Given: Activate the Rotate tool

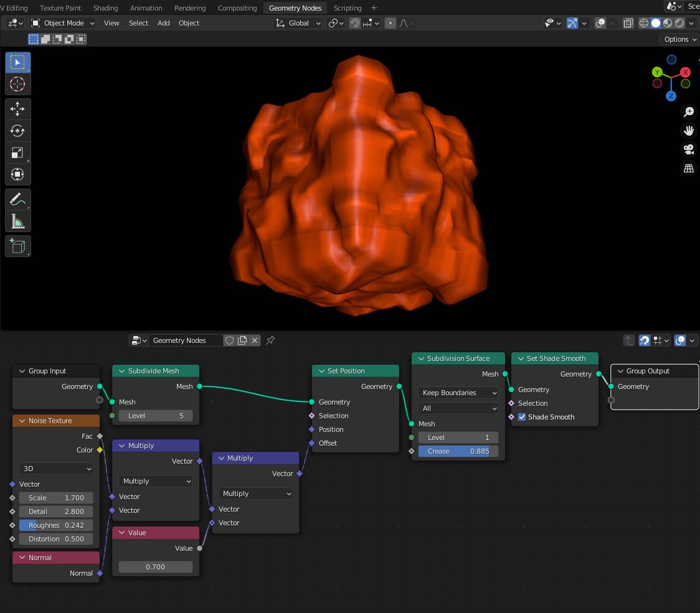Looking at the screenshot, I should tap(17, 131).
